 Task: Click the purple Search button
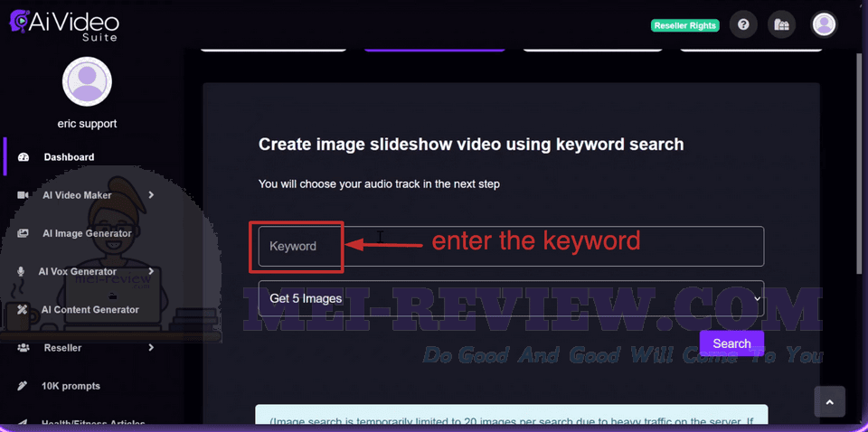point(731,343)
